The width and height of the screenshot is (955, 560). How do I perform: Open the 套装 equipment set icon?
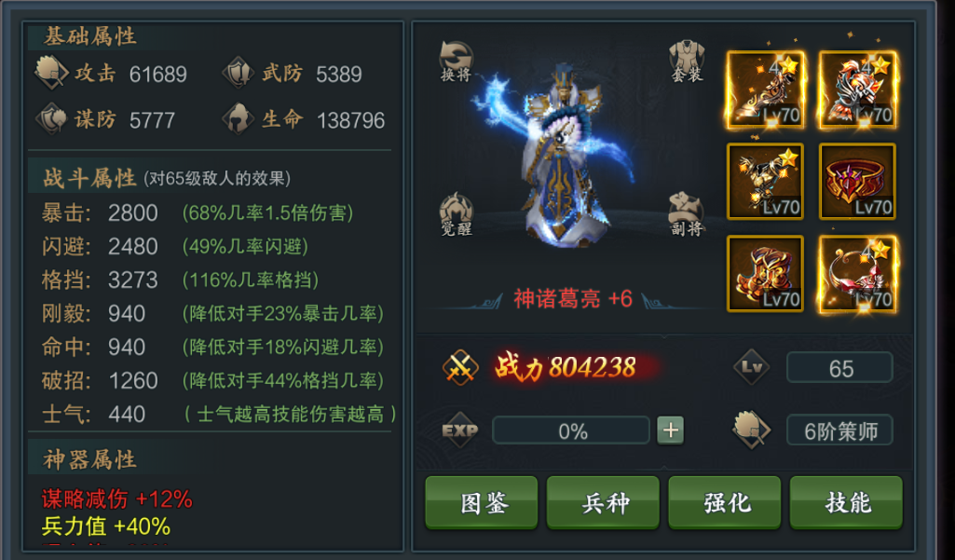pyautogui.click(x=687, y=61)
